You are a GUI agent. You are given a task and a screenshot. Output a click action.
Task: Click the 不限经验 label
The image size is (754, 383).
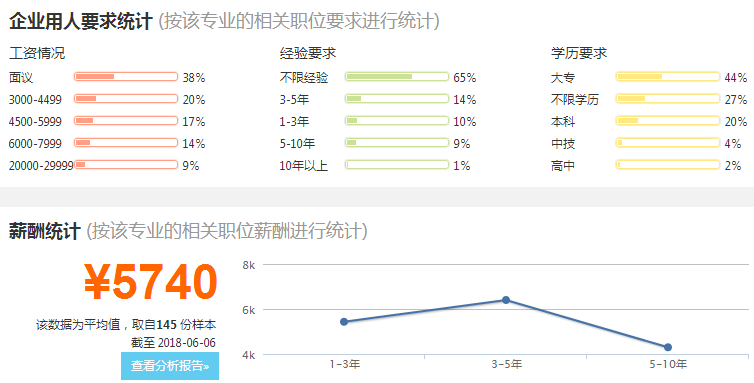pos(304,77)
